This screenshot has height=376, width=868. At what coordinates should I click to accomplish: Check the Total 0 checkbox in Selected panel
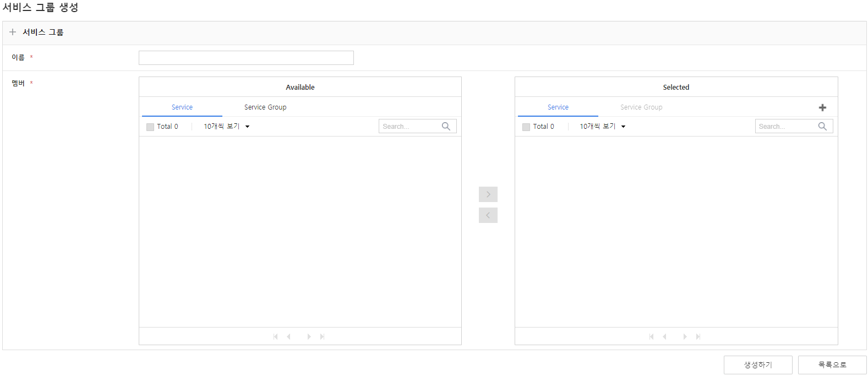[x=526, y=127]
